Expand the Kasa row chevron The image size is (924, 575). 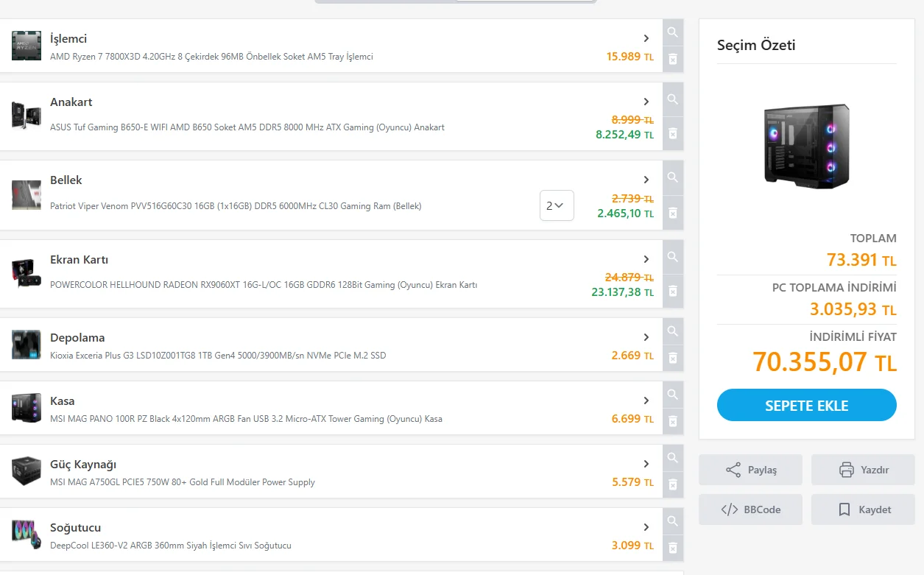(x=646, y=401)
